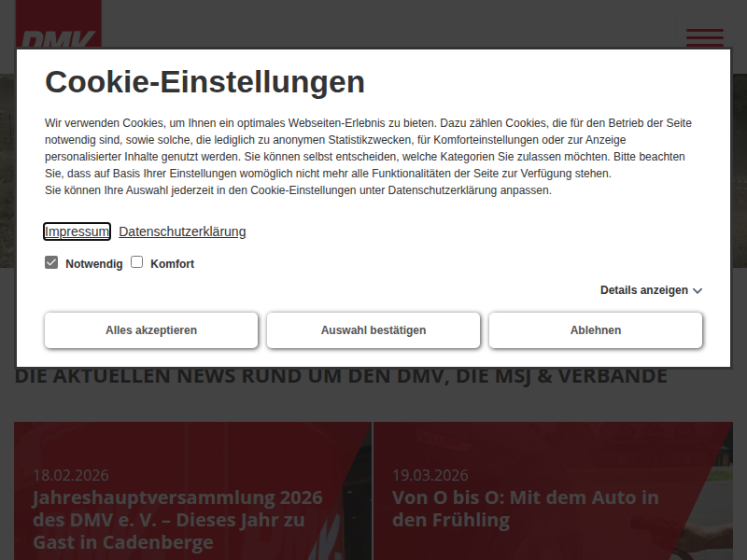747x560 pixels.
Task: Click the Notwendig label text
Action: (x=93, y=264)
